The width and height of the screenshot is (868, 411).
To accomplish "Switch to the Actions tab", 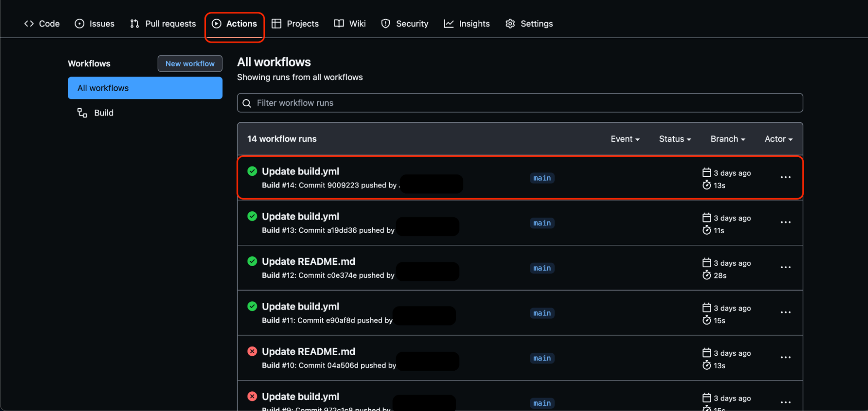I will click(234, 24).
